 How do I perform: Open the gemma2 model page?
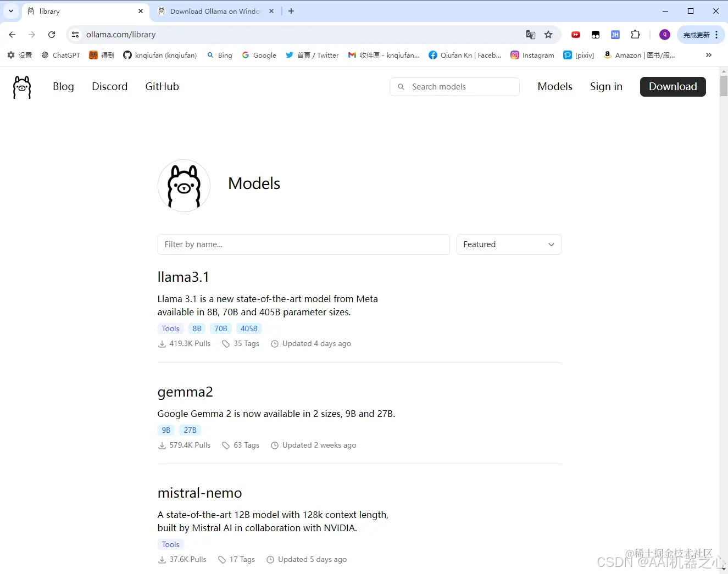(x=185, y=392)
